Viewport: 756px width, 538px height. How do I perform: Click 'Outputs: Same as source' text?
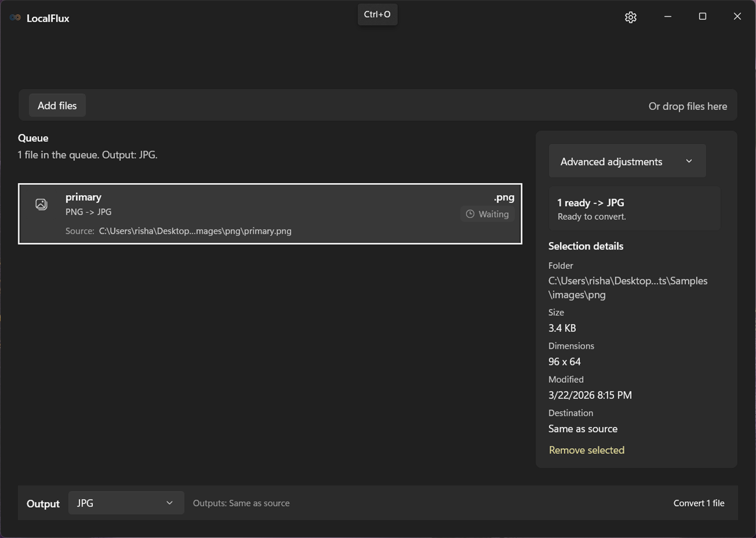241,503
